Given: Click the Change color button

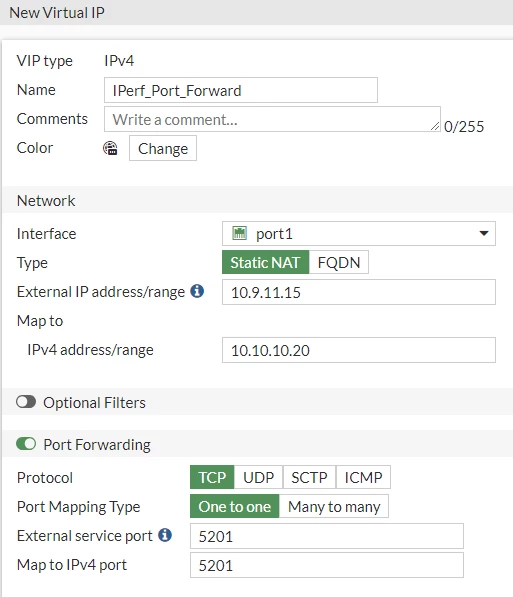Looking at the screenshot, I should (x=163, y=148).
